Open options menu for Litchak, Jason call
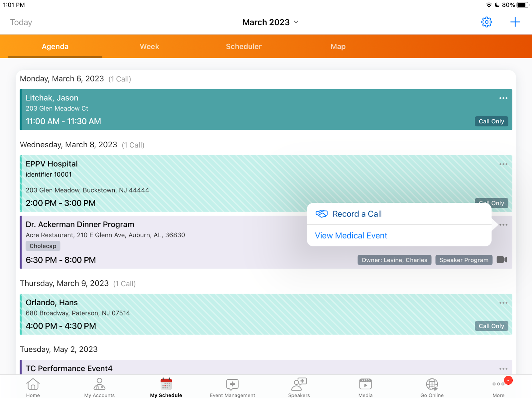 pos(503,98)
